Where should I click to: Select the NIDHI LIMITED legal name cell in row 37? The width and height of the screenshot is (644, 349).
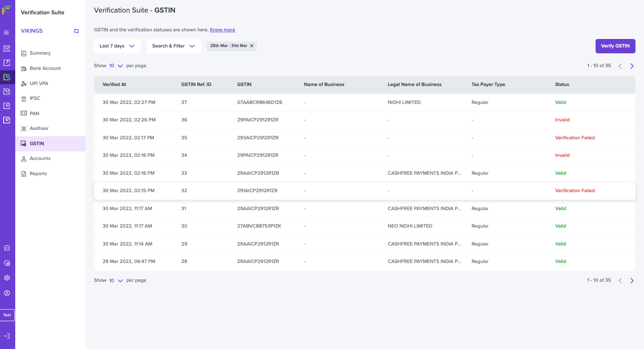(404, 103)
